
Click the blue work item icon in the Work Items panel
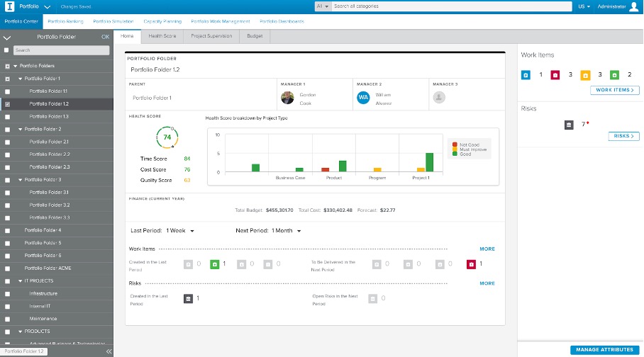point(526,74)
